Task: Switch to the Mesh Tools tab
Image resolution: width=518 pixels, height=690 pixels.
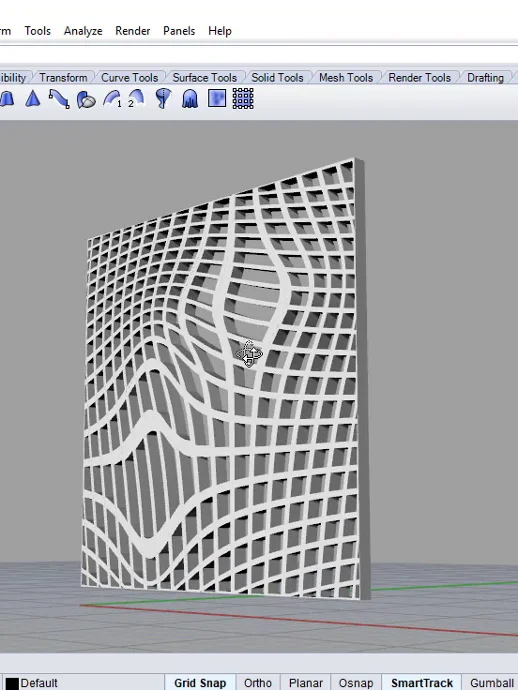Action: coord(346,77)
